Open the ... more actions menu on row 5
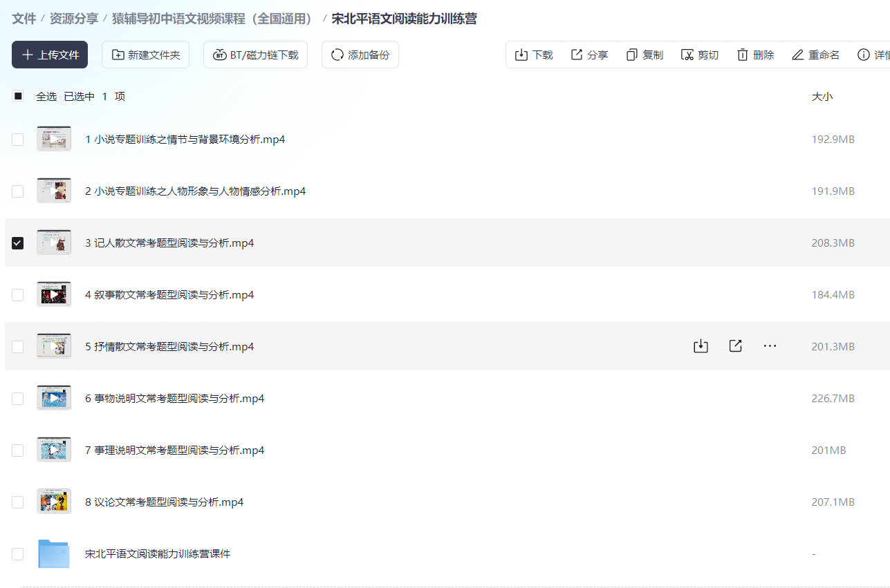This screenshot has width=890, height=588. click(770, 345)
